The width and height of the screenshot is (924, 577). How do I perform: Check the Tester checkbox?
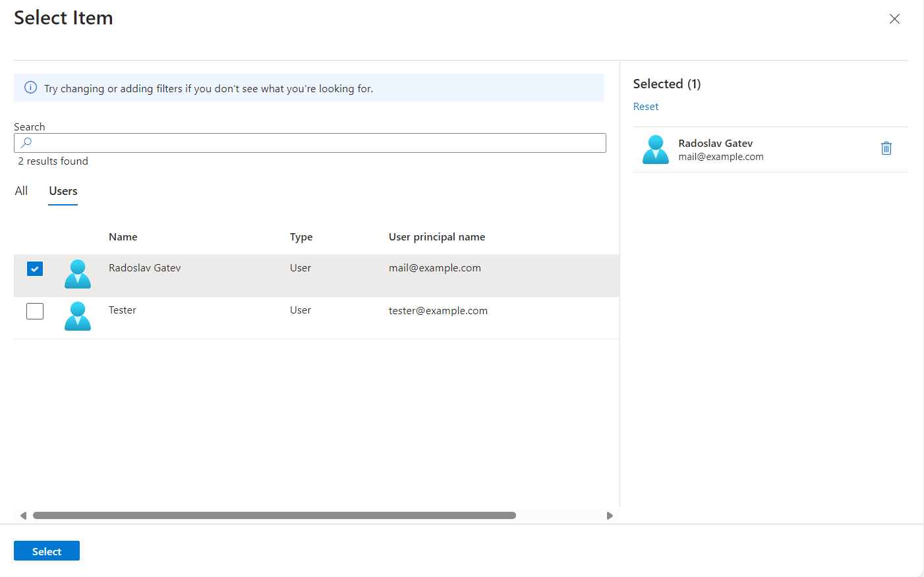pos(34,310)
